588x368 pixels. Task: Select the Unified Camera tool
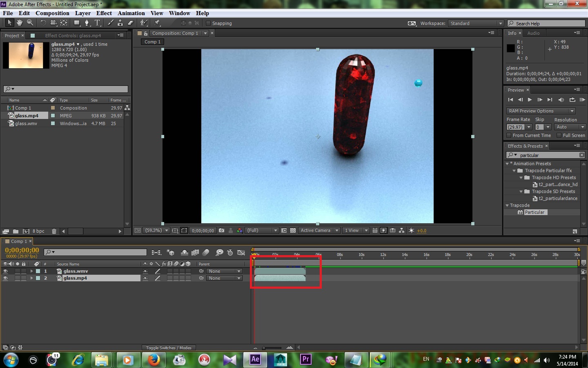[53, 23]
